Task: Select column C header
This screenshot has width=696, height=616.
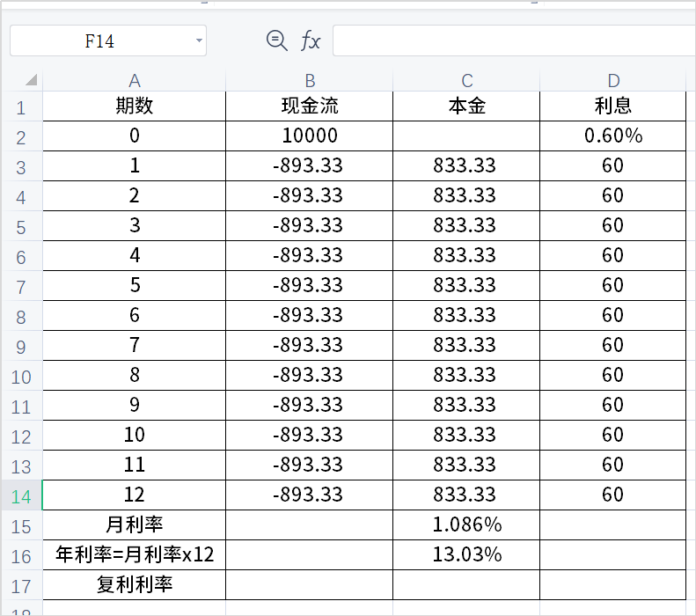Action: 466,80
